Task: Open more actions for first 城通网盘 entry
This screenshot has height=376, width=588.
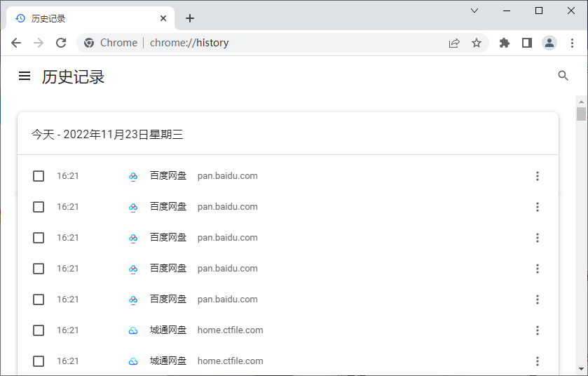Action: point(538,330)
